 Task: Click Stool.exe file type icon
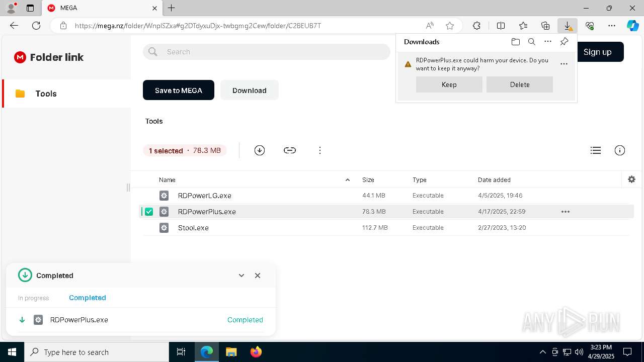tap(164, 228)
